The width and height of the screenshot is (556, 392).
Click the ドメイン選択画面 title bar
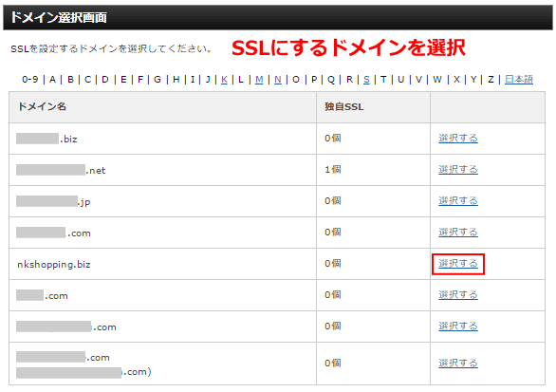coord(278,17)
